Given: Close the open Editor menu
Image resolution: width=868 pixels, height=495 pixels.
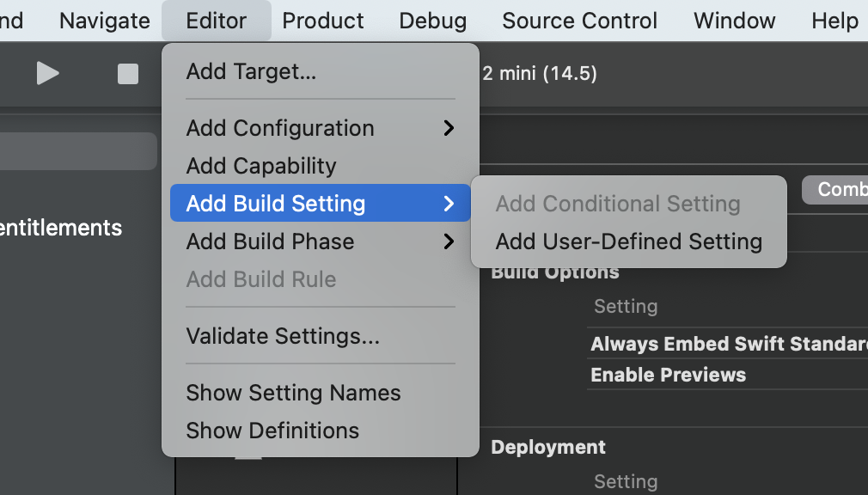Looking at the screenshot, I should [x=216, y=21].
